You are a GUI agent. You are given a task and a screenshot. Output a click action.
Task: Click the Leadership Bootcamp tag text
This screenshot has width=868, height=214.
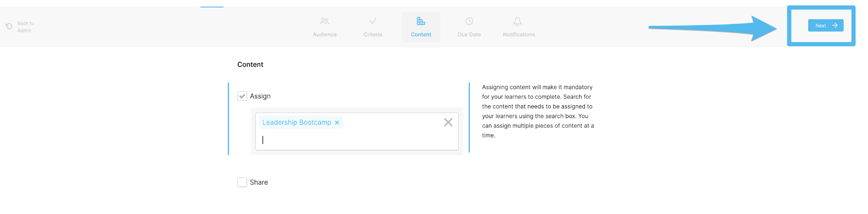297,123
